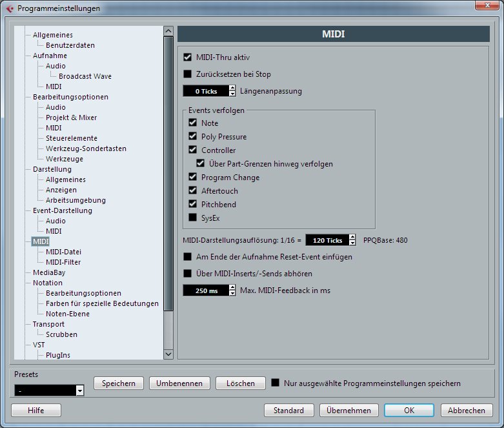Select PlugIns under VST

(58, 355)
